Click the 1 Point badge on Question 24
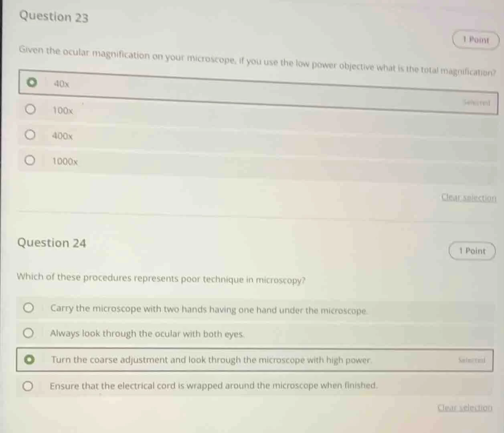The height and width of the screenshot is (433, 504). click(472, 251)
